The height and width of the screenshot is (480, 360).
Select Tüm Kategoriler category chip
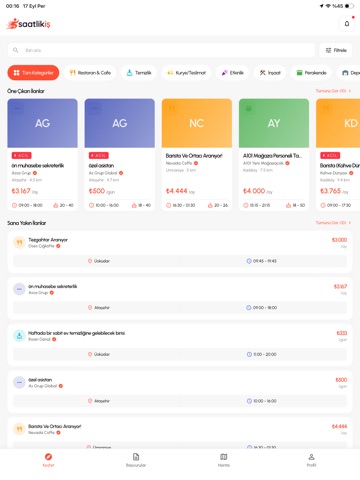tap(33, 73)
